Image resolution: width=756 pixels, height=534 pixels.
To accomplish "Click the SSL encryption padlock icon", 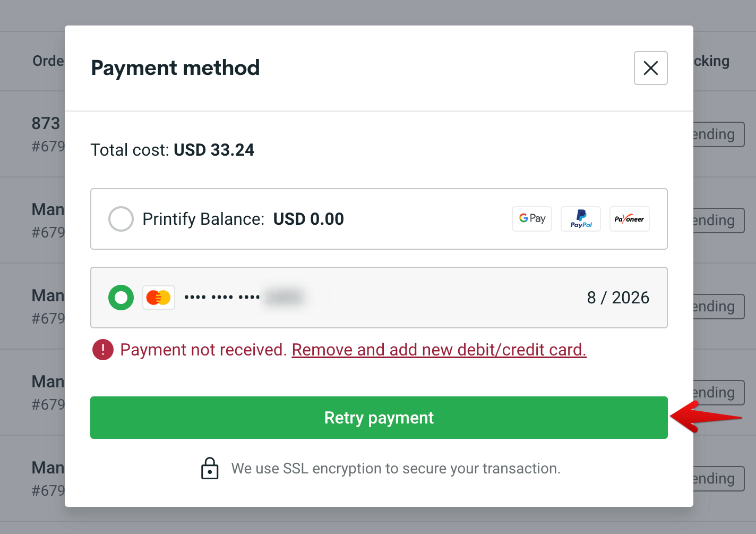I will coord(210,468).
